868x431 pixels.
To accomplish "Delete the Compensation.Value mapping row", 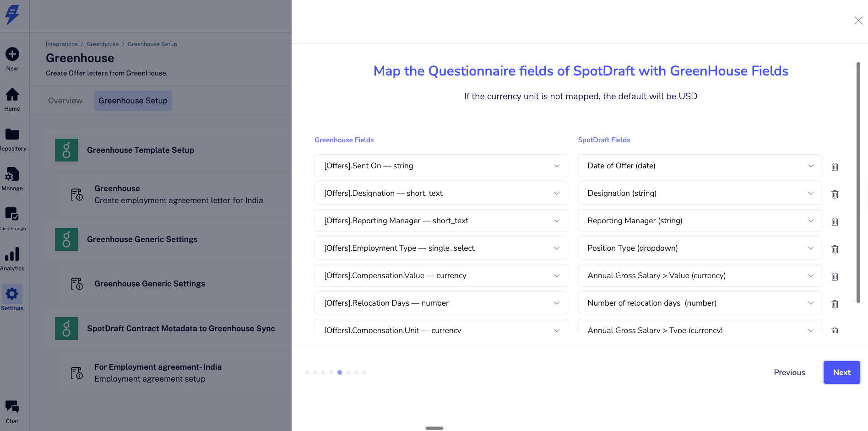I will (x=835, y=276).
